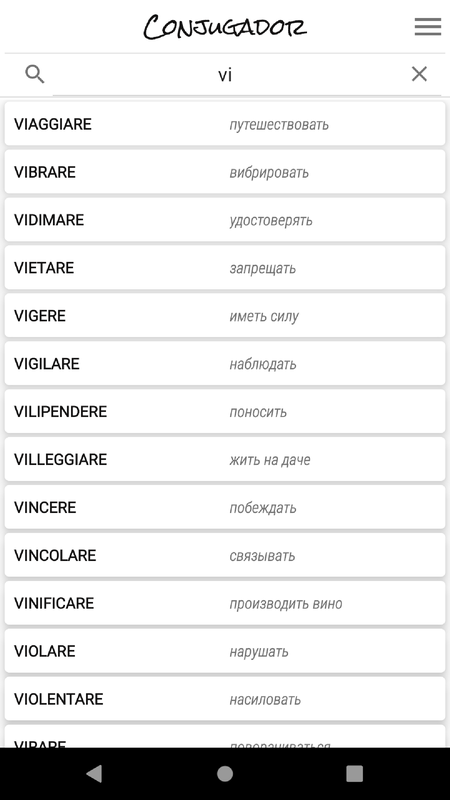This screenshot has width=450, height=800.
Task: Clear the search text with X
Action: [x=419, y=74]
